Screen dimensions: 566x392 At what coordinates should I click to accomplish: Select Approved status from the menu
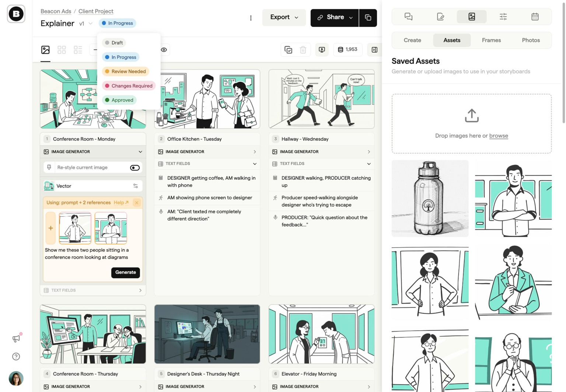point(119,100)
